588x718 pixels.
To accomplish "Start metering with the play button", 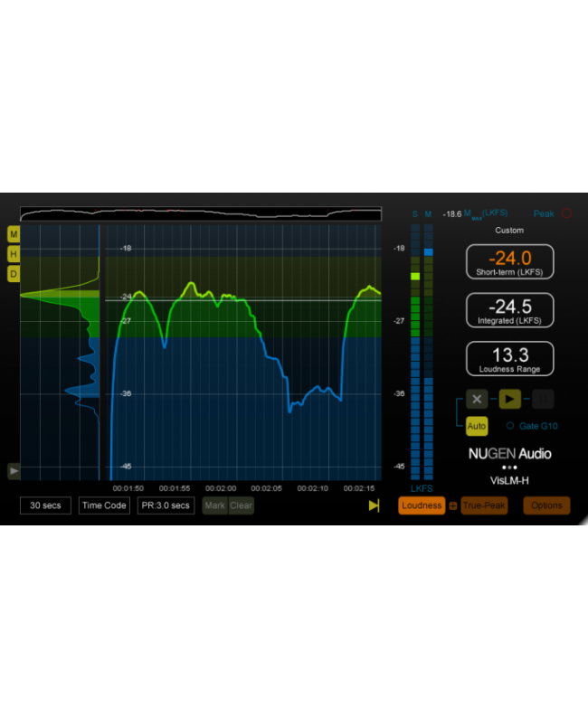I will pos(509,399).
